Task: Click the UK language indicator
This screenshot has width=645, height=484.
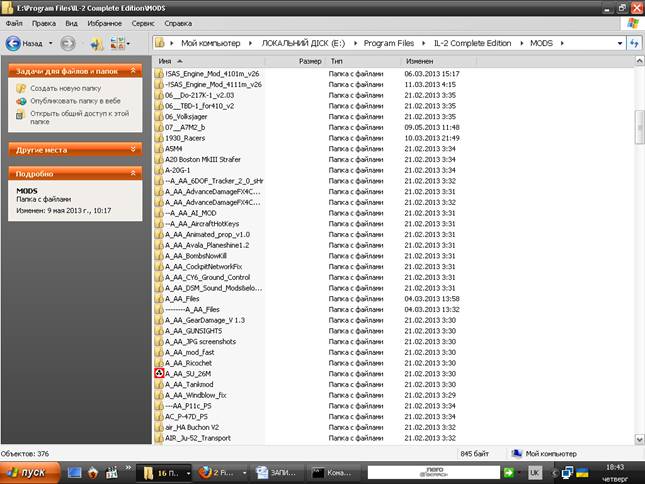Action: pyautogui.click(x=534, y=473)
